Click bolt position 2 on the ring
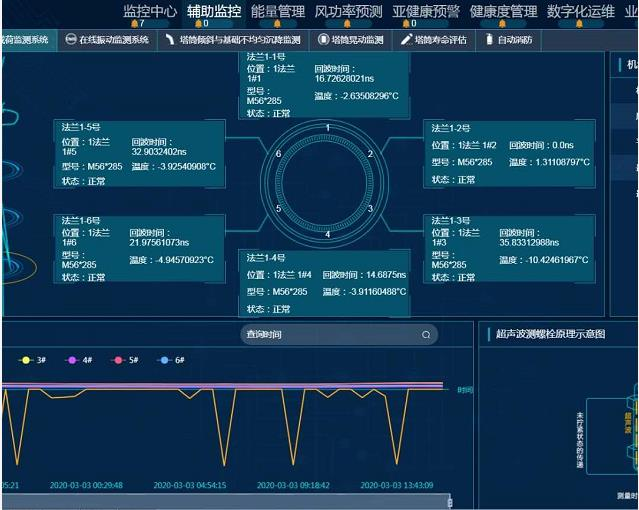 click(x=370, y=154)
